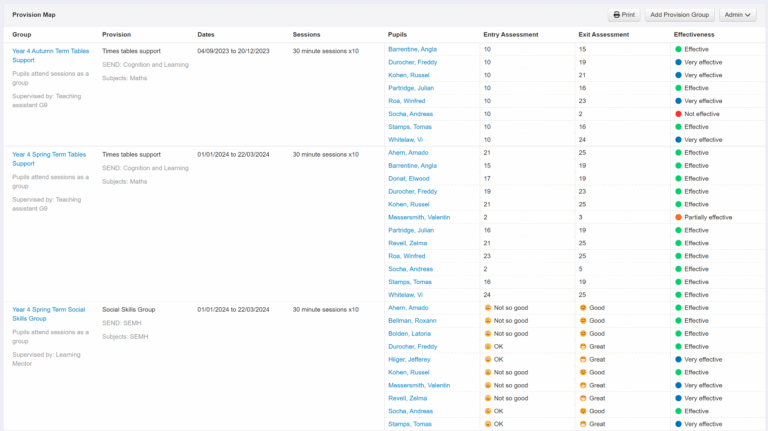This screenshot has width=768, height=431.
Task: Click Hilger, Jefferey's OK entry face emoji
Action: tap(487, 359)
